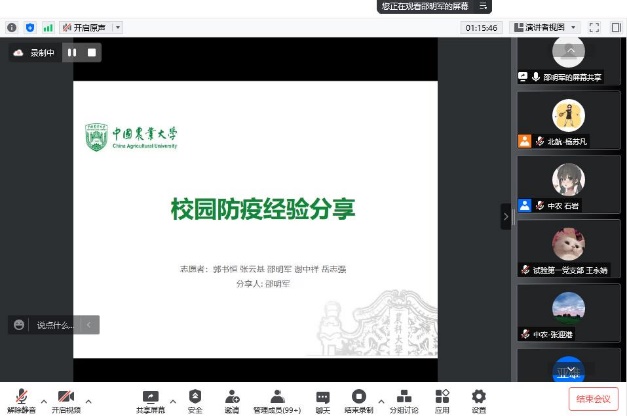Open 分组讨论 breakout rooms
Image resolution: width=627 pixels, height=416 pixels.
click(x=404, y=399)
